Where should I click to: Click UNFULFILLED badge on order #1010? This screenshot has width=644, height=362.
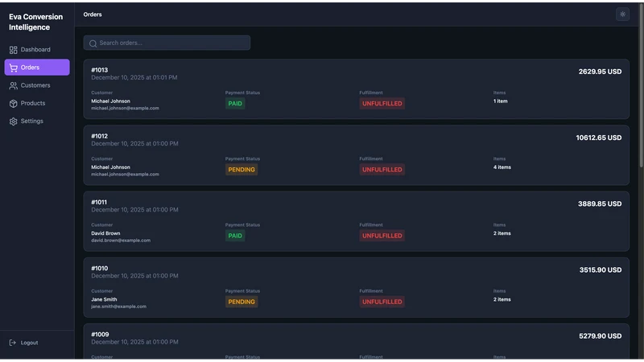[x=382, y=302]
